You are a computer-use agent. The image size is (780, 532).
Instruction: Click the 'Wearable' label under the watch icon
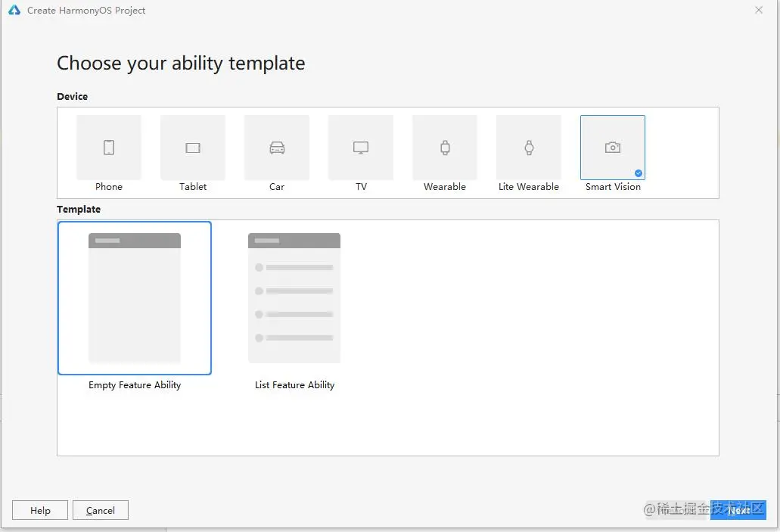click(x=445, y=187)
